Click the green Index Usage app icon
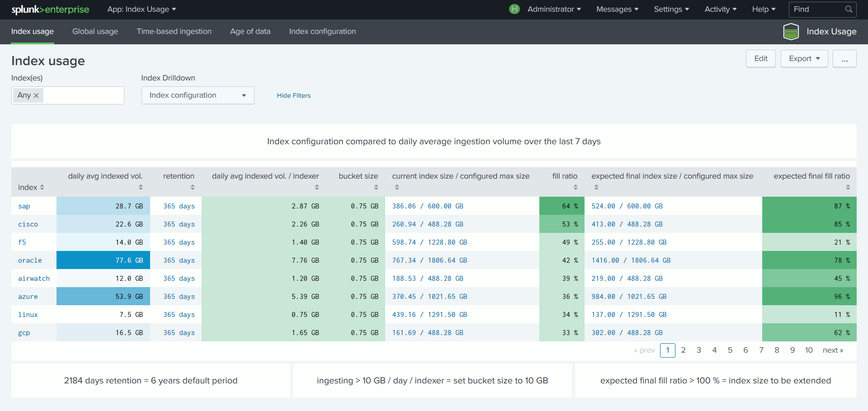The image size is (868, 411). [x=791, y=31]
